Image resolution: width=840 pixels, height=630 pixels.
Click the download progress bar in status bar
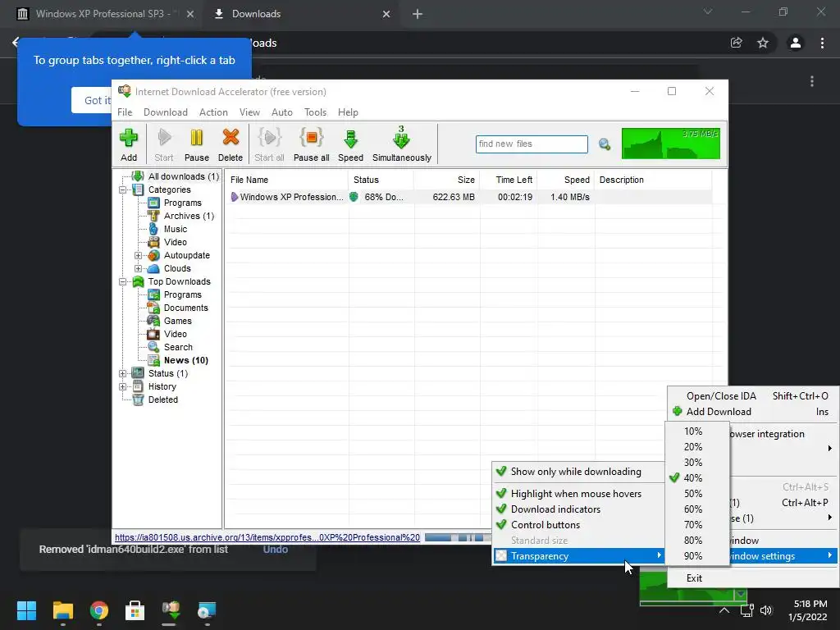[x=458, y=537]
